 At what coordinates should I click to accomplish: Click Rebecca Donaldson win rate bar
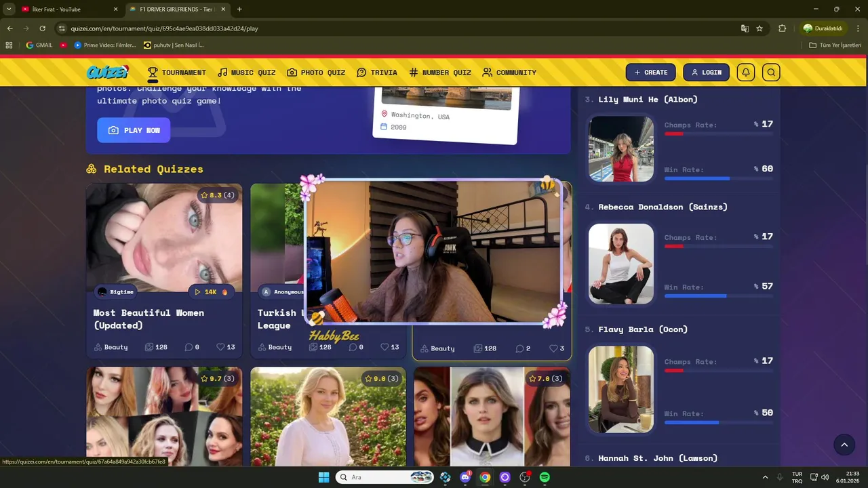[718, 296]
